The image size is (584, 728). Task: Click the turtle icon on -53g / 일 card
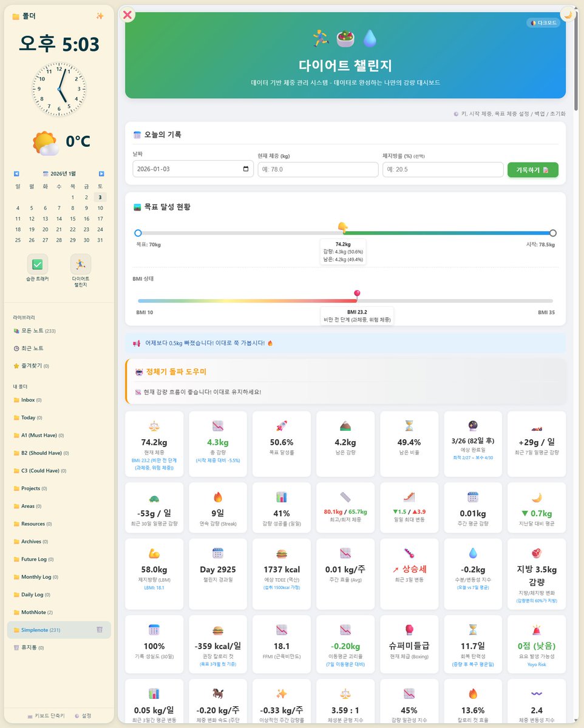[154, 499]
